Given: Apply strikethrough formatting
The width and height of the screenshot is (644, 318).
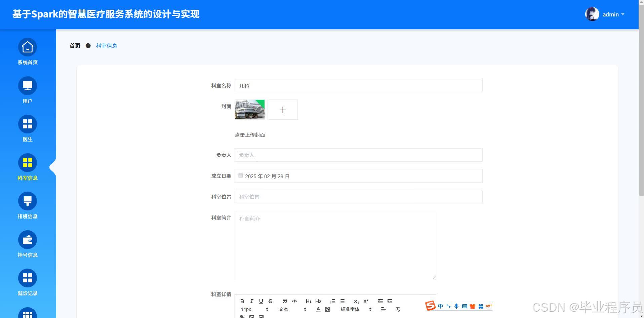Looking at the screenshot, I should [271, 301].
